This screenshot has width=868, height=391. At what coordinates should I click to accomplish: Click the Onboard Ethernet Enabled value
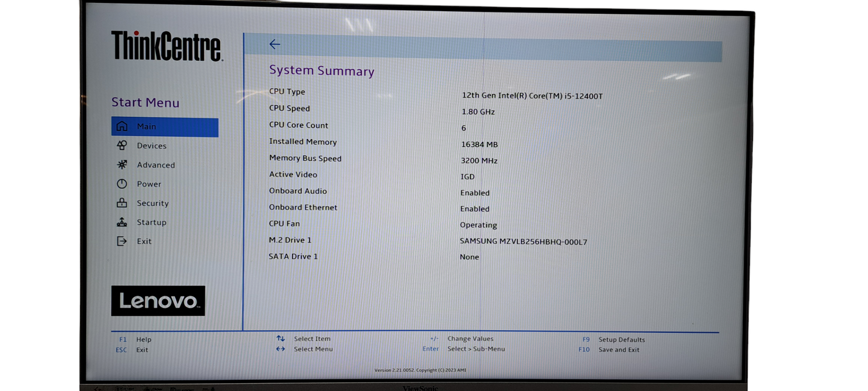(x=475, y=209)
